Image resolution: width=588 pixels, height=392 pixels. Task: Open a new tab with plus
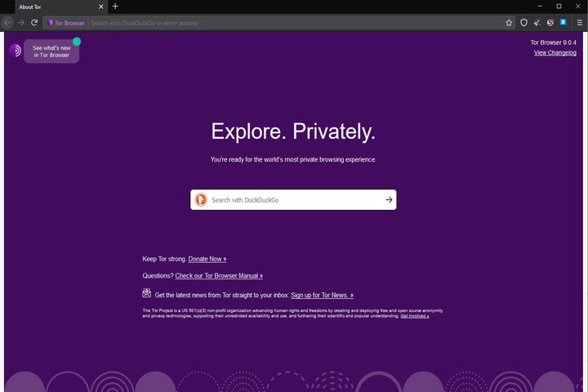[x=115, y=7]
